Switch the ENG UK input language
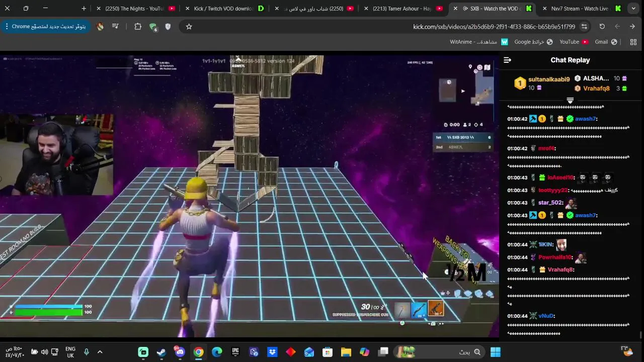644x362 pixels. (x=70, y=352)
